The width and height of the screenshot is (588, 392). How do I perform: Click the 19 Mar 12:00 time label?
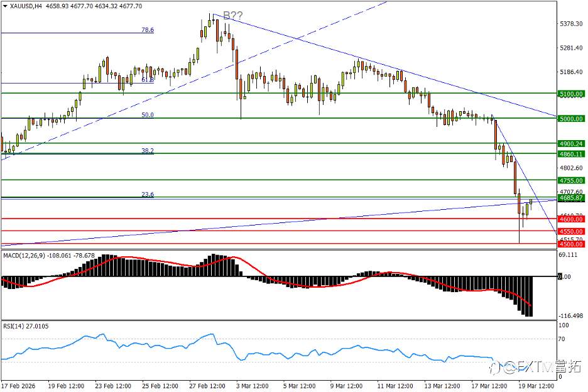[536, 386]
